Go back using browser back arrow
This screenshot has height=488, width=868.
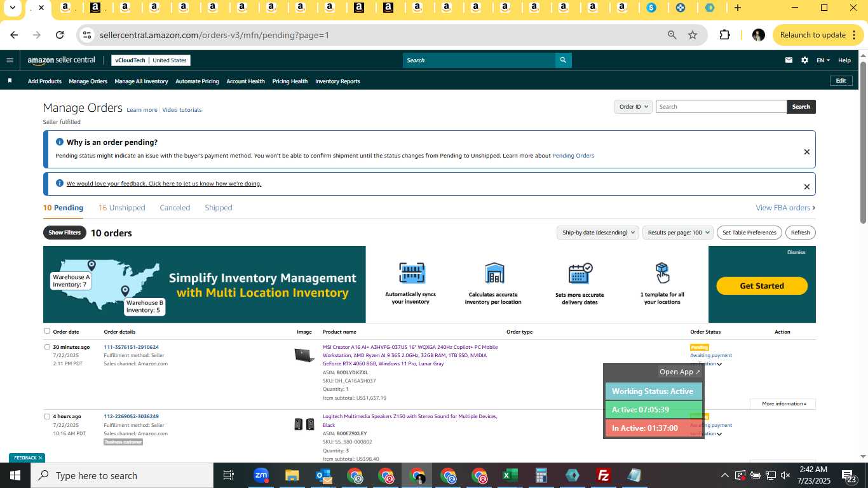click(x=15, y=35)
